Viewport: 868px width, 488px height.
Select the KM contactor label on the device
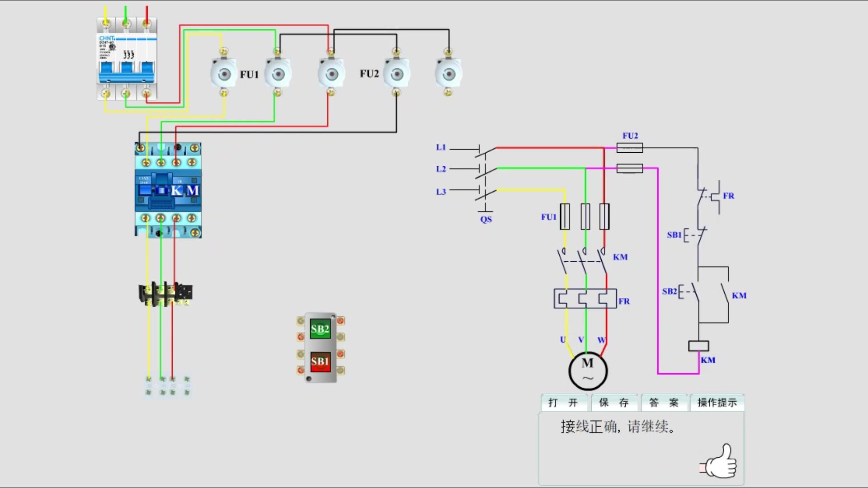184,191
